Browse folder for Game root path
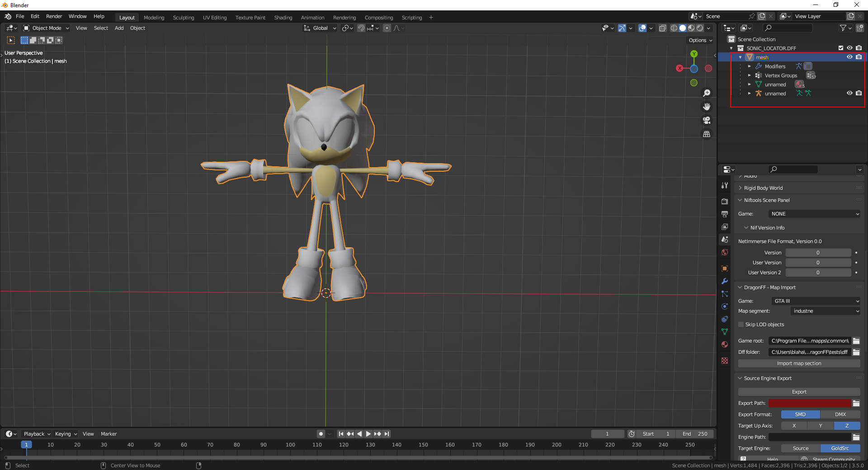The height and width of the screenshot is (470, 868). [x=856, y=341]
